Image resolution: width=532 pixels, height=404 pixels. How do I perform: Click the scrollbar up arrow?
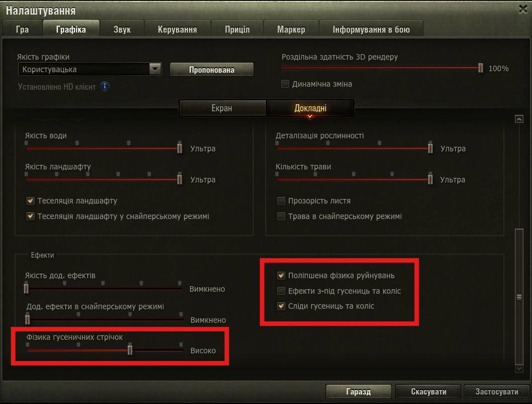[519, 119]
